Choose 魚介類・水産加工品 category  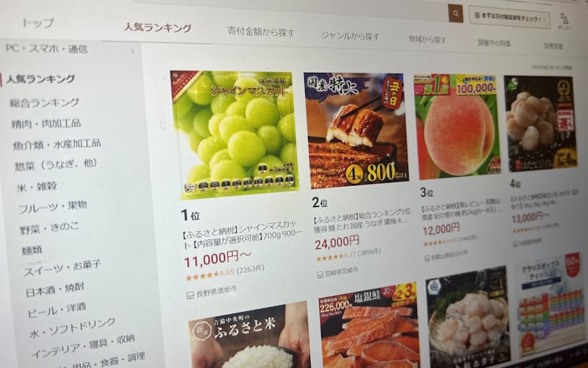pyautogui.click(x=57, y=144)
